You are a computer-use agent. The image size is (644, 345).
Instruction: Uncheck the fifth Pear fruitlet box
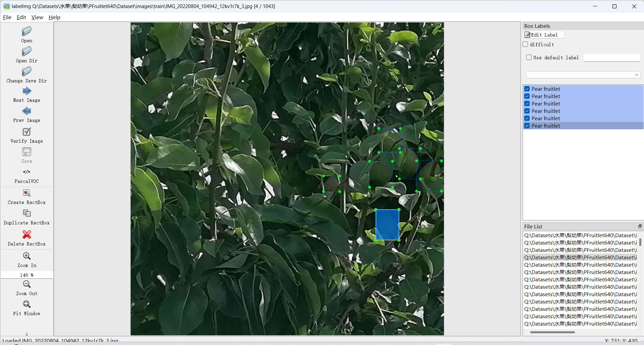[527, 118]
